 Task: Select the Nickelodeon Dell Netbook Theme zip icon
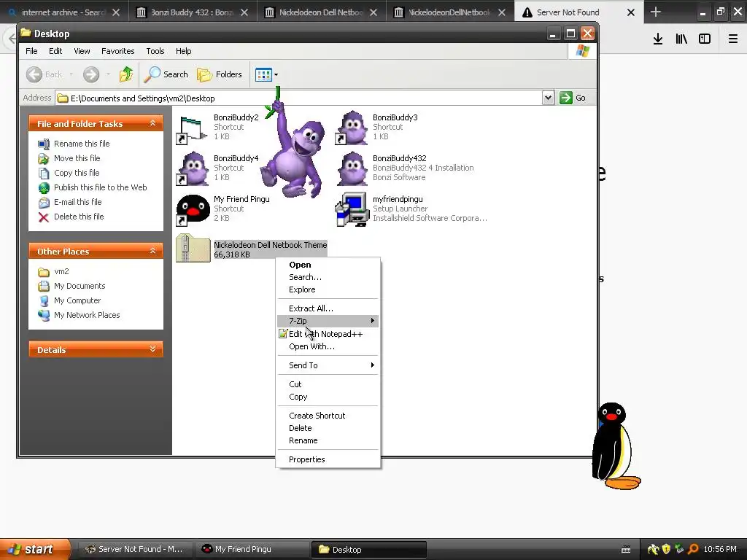pos(193,248)
